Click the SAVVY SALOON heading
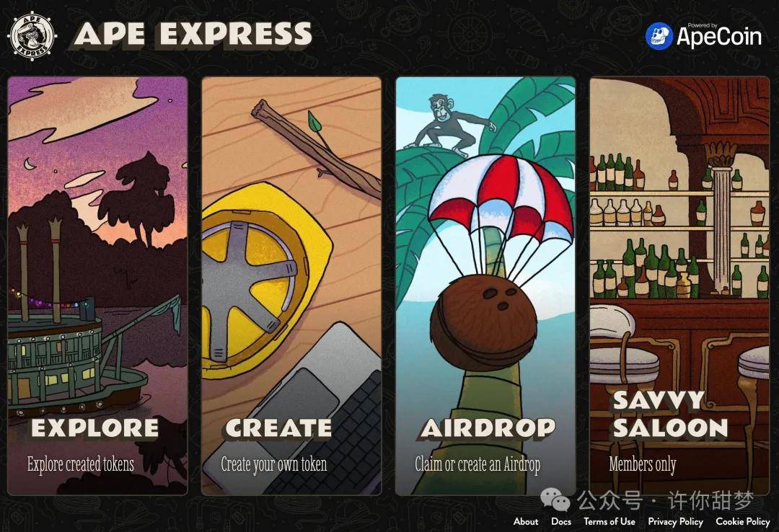The height and width of the screenshot is (532, 779). pos(670,414)
